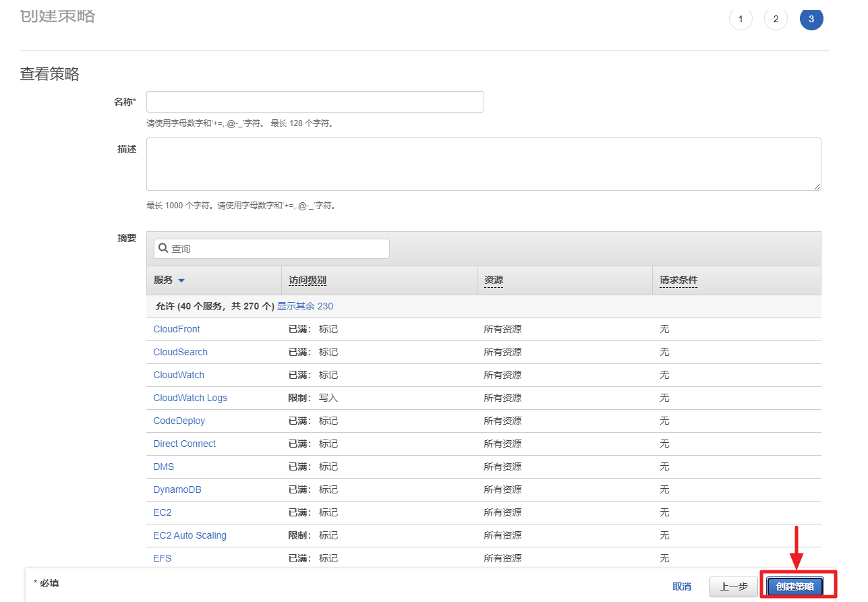
Task: Click the 请求条件 column header
Action: click(678, 280)
